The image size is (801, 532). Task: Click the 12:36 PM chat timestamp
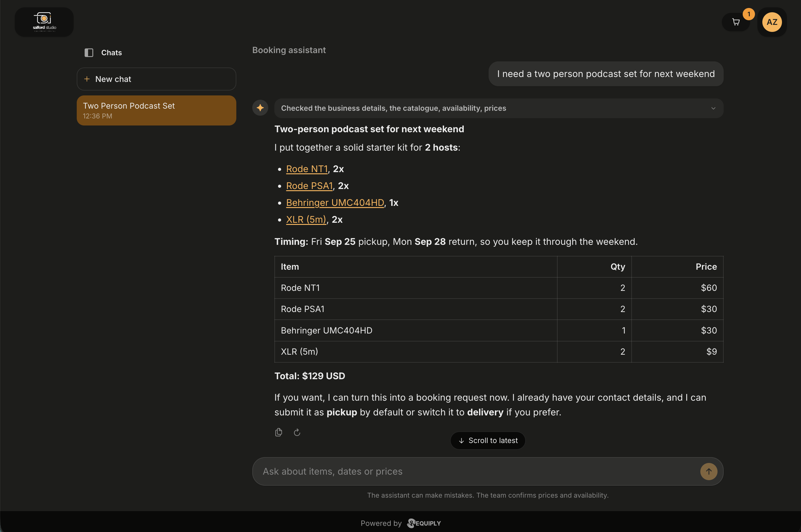97,116
